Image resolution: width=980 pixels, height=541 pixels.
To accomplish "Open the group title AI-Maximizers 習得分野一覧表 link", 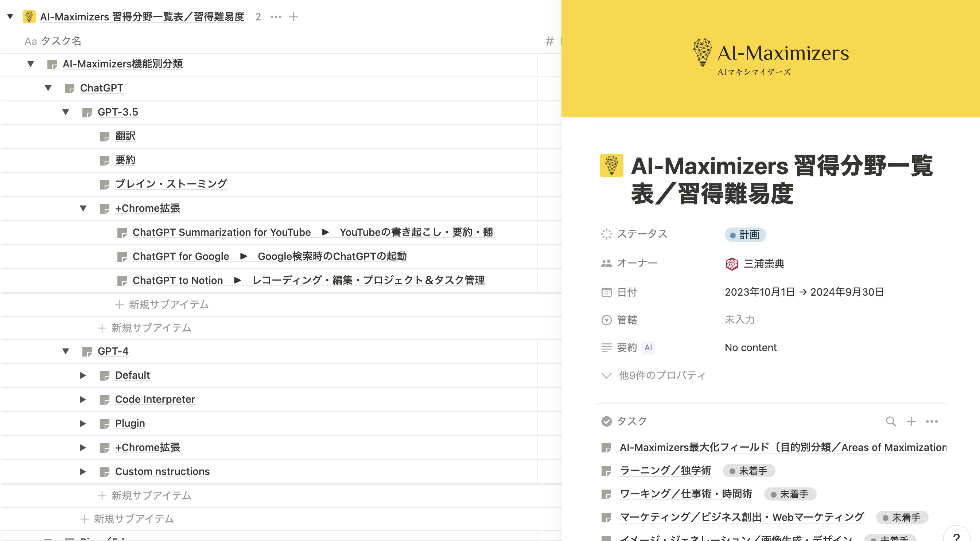I will [x=142, y=17].
